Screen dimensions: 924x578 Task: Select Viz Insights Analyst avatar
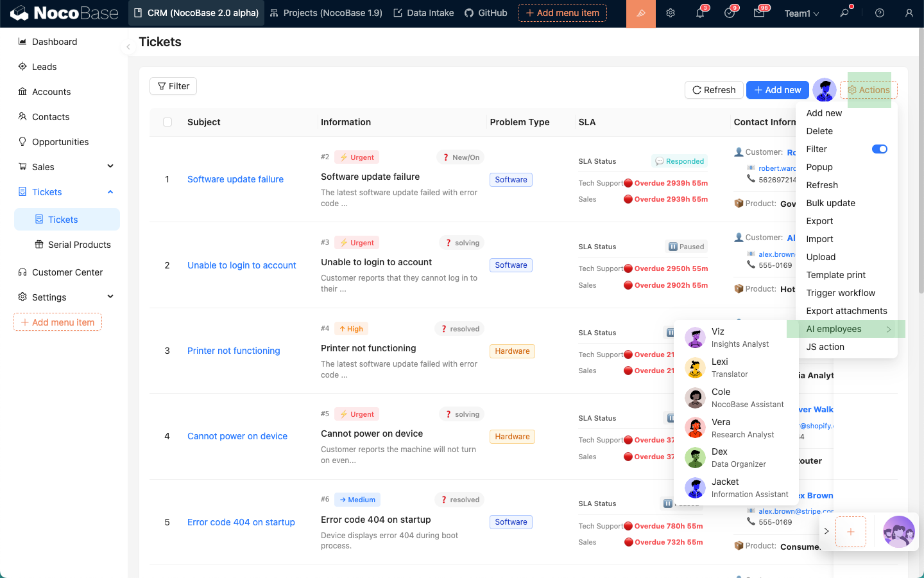coord(695,337)
